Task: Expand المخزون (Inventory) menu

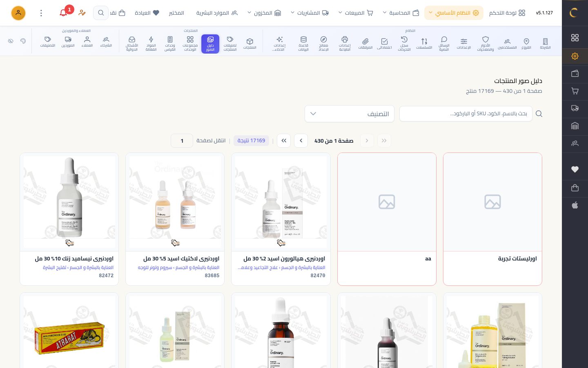Action: coord(264,13)
